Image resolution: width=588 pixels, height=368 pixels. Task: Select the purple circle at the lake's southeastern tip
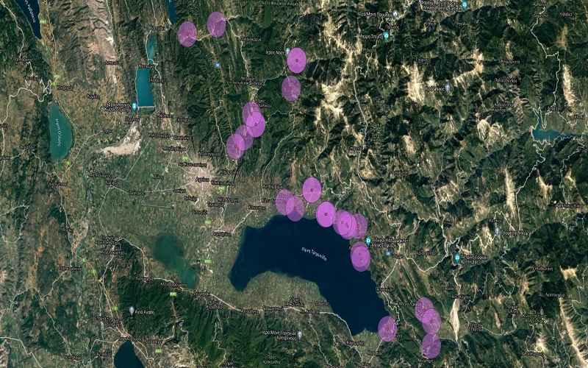click(387, 329)
